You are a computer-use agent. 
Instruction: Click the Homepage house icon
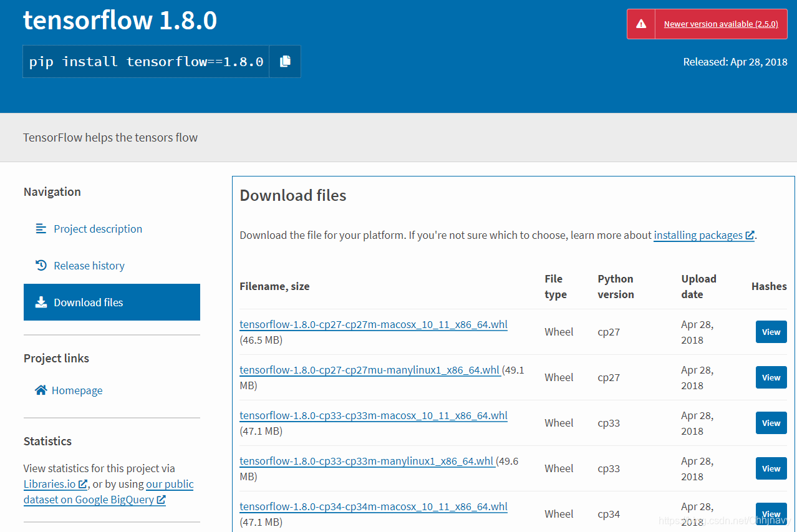point(41,390)
